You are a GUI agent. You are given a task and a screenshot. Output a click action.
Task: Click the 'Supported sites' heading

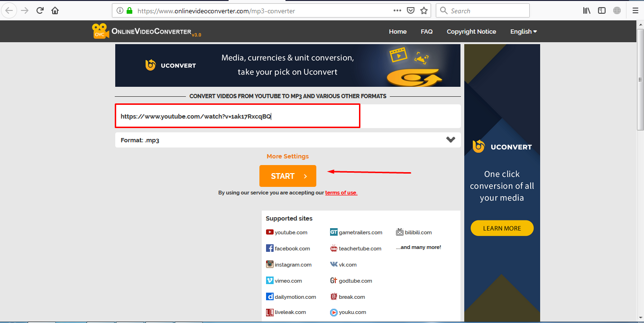pos(289,219)
